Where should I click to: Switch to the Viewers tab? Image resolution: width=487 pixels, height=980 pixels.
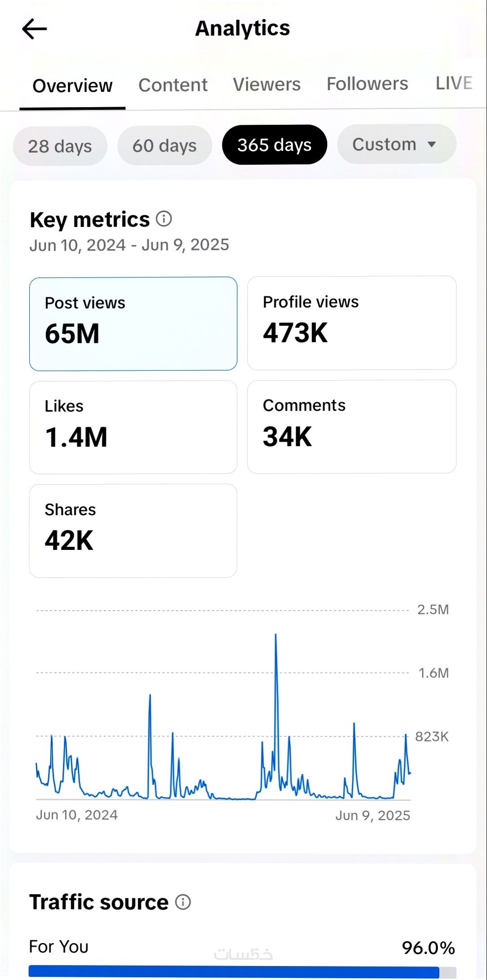coord(266,85)
